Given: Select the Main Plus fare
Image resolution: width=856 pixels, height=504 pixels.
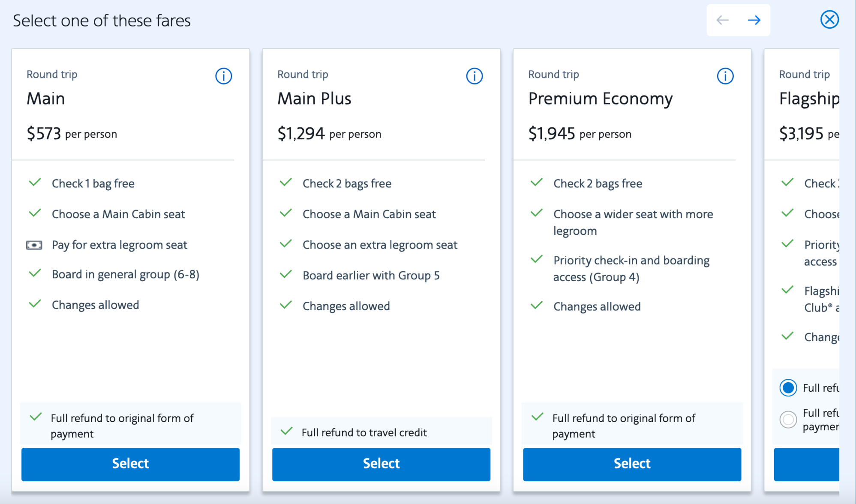Looking at the screenshot, I should click(x=381, y=464).
